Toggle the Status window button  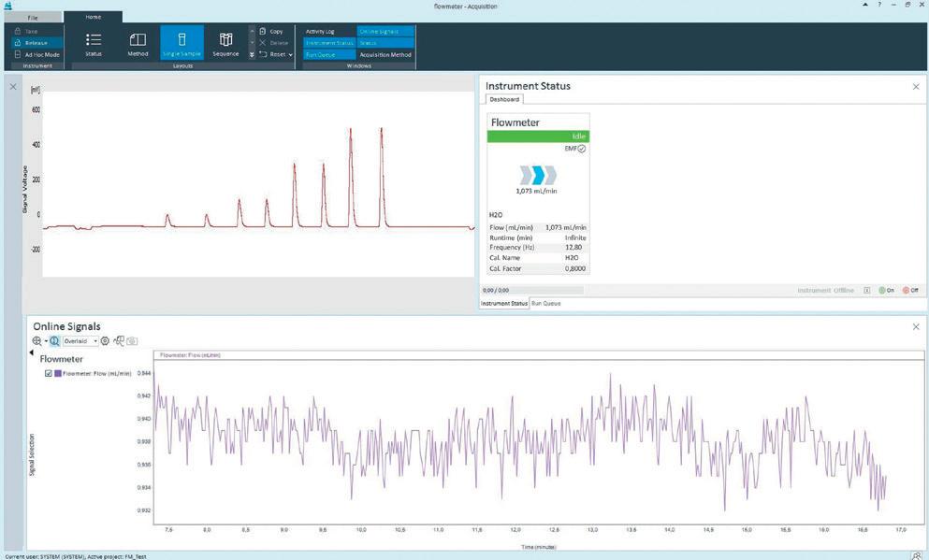[x=385, y=43]
